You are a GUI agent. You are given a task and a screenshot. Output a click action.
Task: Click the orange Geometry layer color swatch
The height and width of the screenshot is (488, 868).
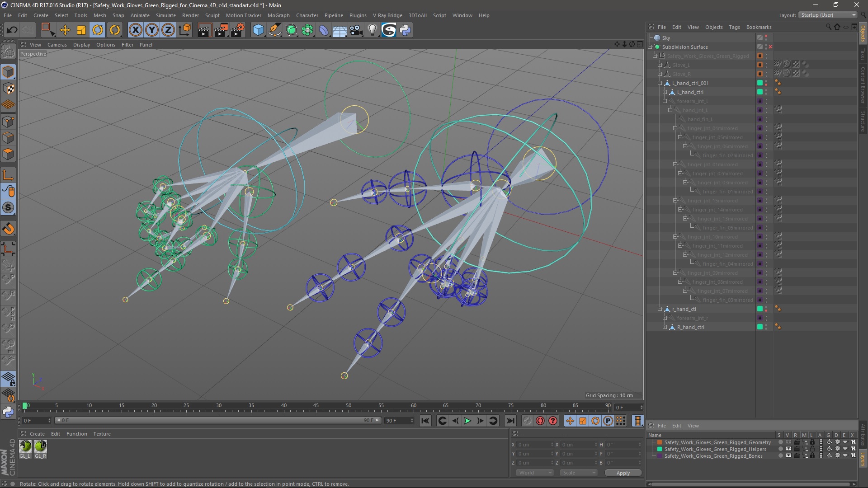660,442
